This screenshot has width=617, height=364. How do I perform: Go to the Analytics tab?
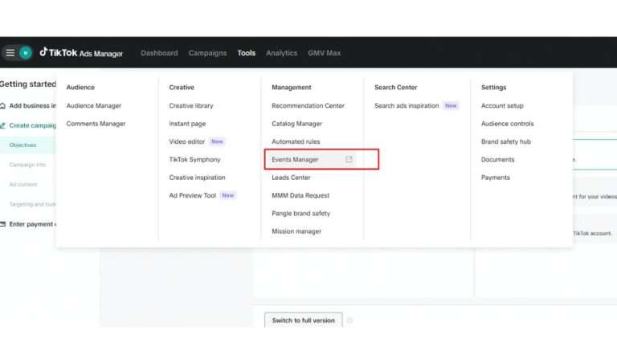click(281, 53)
